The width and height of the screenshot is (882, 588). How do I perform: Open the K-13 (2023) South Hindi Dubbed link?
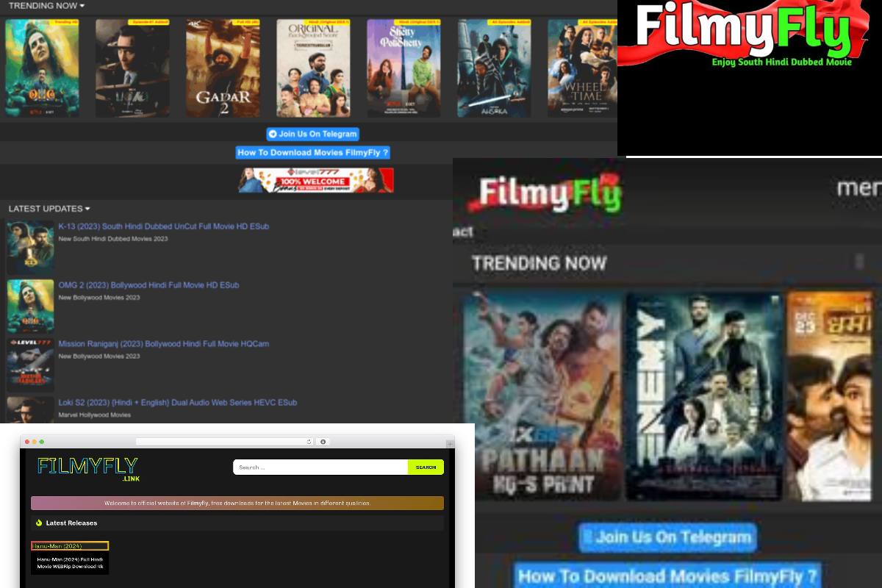point(163,226)
